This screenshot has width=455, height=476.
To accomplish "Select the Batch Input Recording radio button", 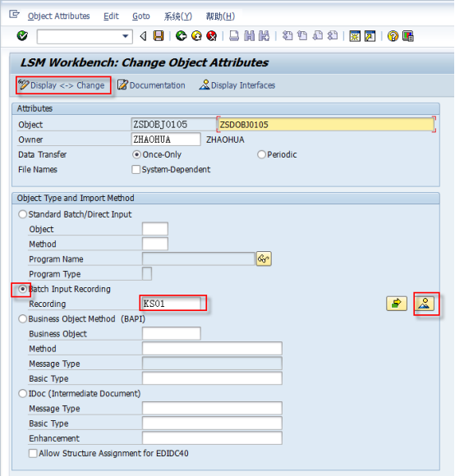I will (x=22, y=289).
